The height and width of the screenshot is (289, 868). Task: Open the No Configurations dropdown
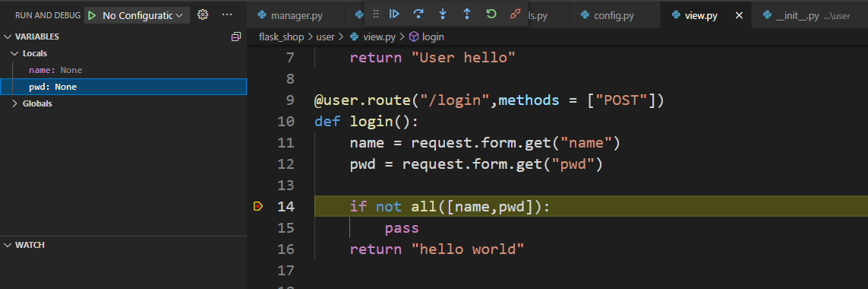tap(142, 15)
